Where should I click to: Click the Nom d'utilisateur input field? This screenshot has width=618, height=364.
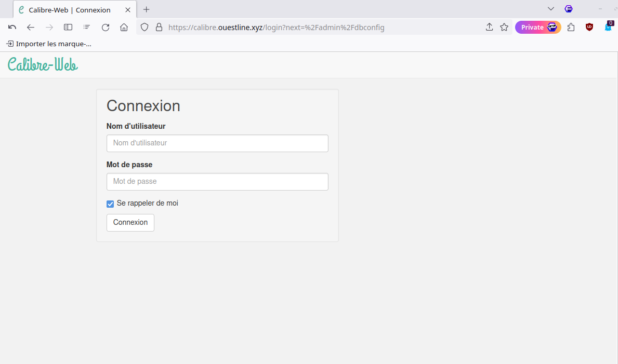click(217, 143)
